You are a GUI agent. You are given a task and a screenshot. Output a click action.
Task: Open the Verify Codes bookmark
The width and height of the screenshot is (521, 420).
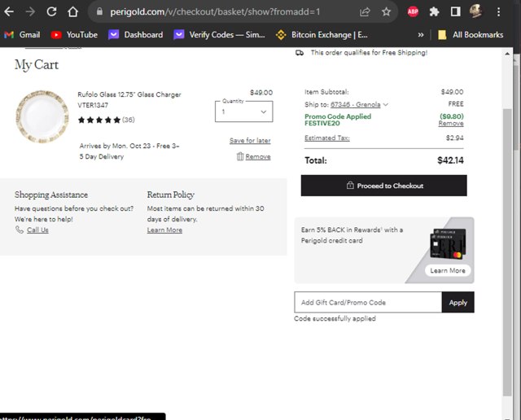219,34
